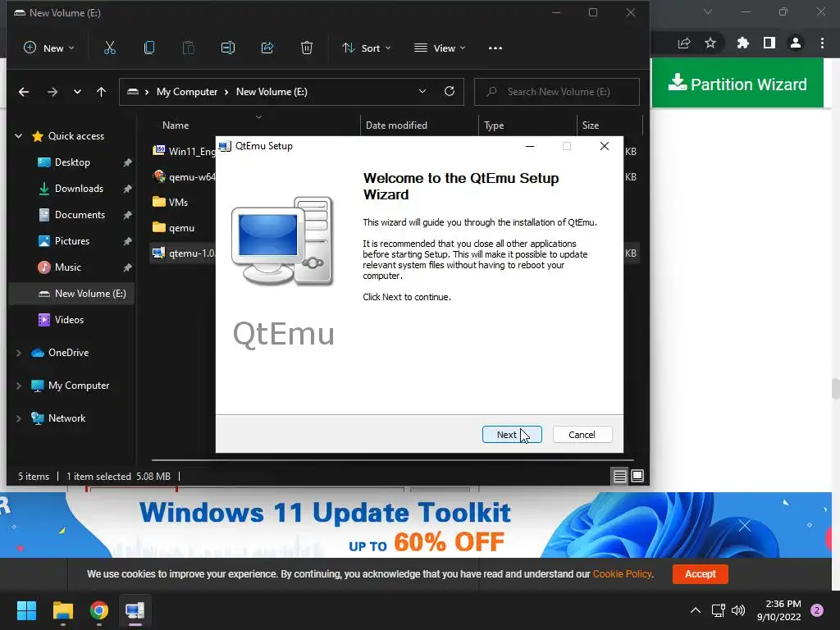Viewport: 840px width, 630px height.
Task: Click QtEmu Setup taskbar icon
Action: coord(135,610)
